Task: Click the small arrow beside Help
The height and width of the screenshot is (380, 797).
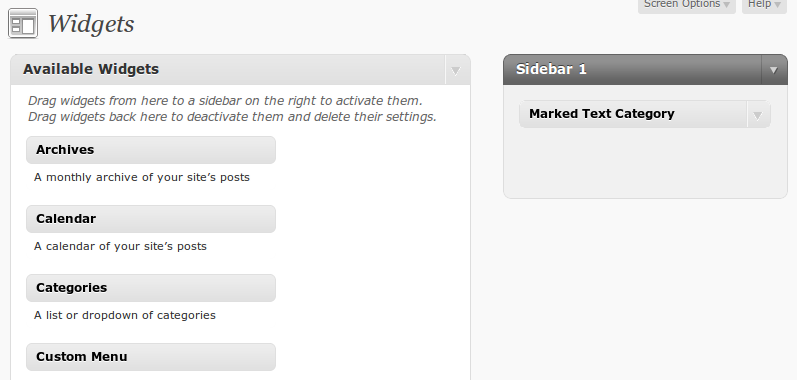Action: [x=777, y=5]
